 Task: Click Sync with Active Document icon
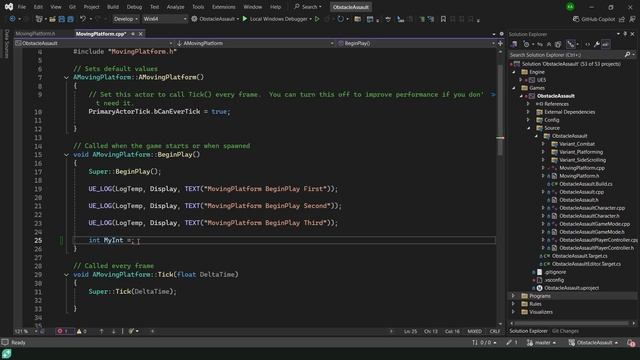[540, 44]
